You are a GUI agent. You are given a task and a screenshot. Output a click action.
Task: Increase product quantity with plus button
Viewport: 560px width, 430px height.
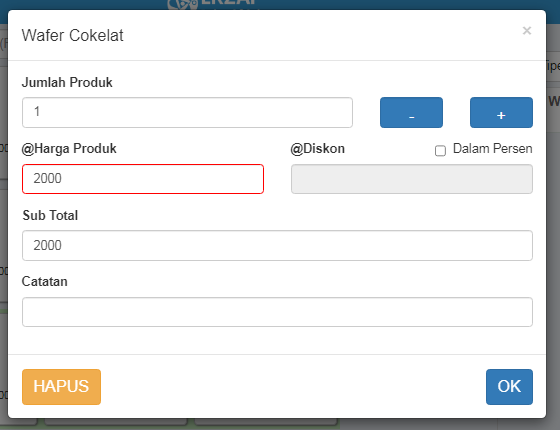point(501,112)
